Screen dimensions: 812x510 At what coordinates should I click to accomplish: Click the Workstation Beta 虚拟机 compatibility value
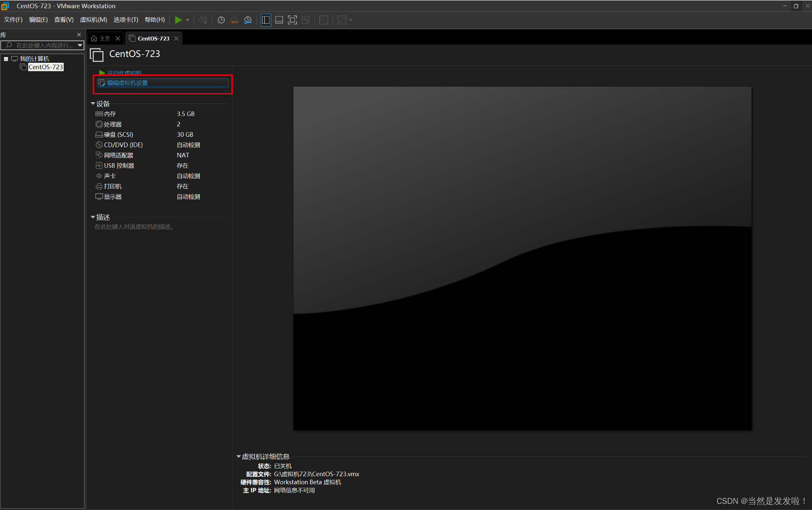click(x=307, y=482)
